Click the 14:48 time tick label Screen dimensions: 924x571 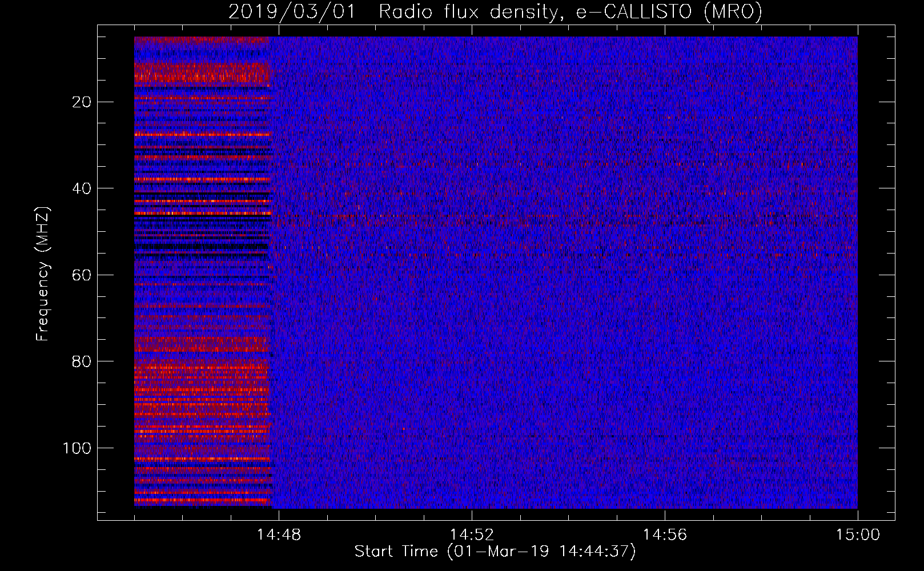point(279,534)
